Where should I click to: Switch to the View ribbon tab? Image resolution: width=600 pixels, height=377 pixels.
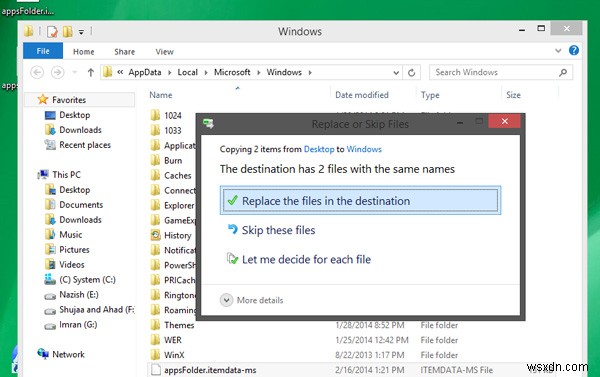[165, 52]
